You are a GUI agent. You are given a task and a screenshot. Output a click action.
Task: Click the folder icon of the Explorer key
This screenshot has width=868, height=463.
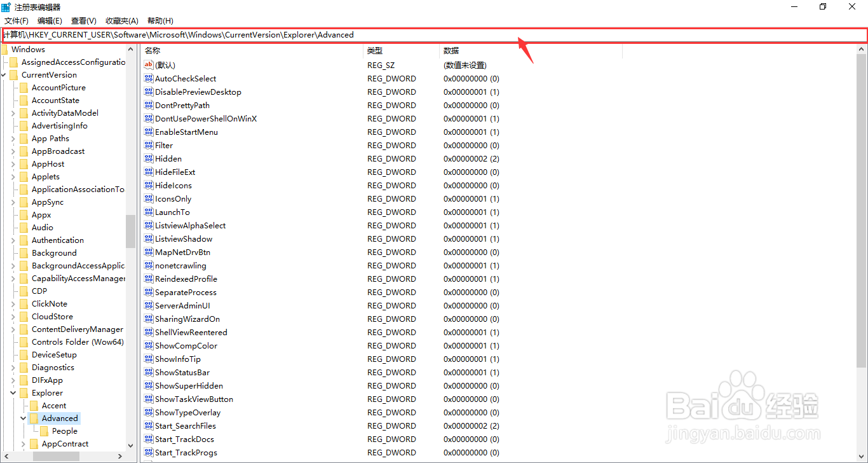(x=24, y=393)
